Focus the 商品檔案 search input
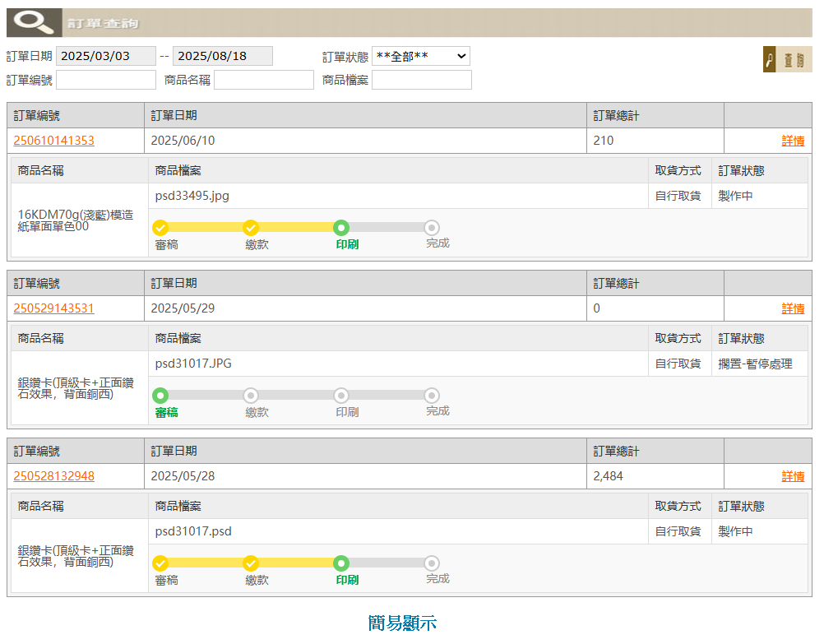Viewport: 824px width, 644px height. click(x=421, y=80)
